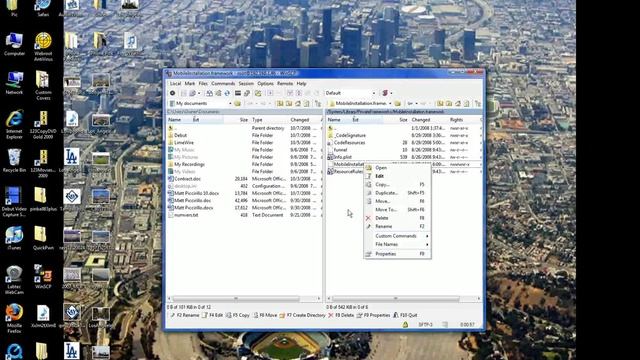
Task: Choose Delete in the context menu
Action: [397, 218]
